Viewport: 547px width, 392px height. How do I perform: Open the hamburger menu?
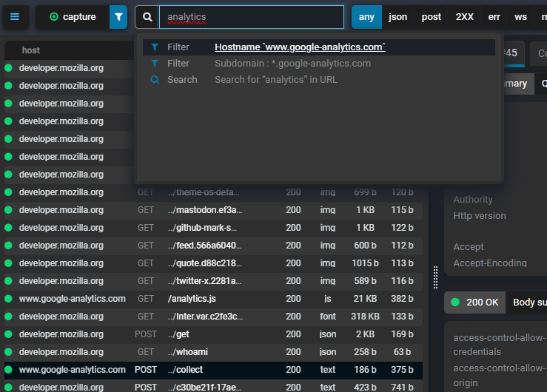(15, 17)
